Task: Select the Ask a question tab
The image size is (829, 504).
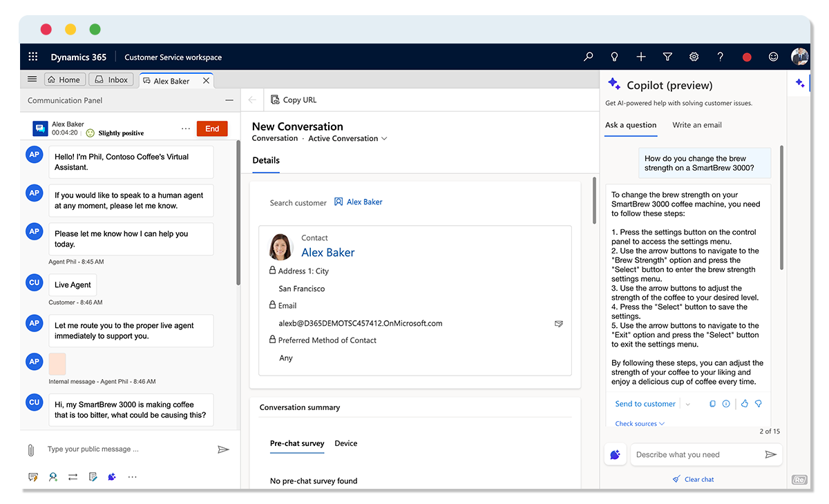Action: tap(631, 125)
